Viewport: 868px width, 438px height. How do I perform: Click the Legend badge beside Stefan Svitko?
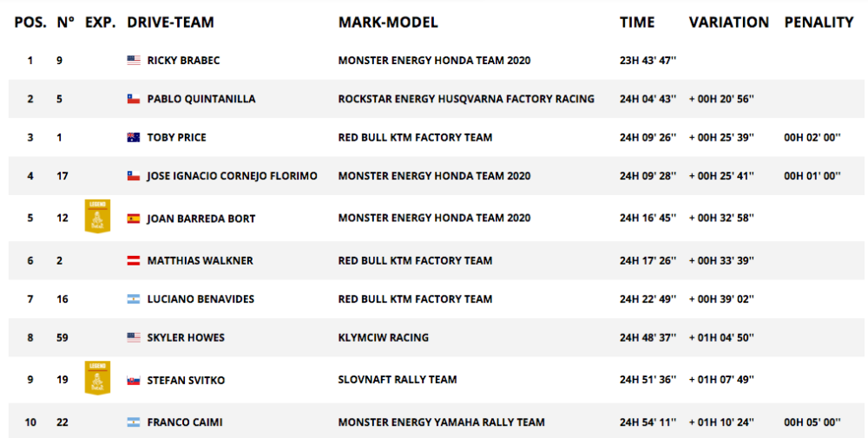97,378
